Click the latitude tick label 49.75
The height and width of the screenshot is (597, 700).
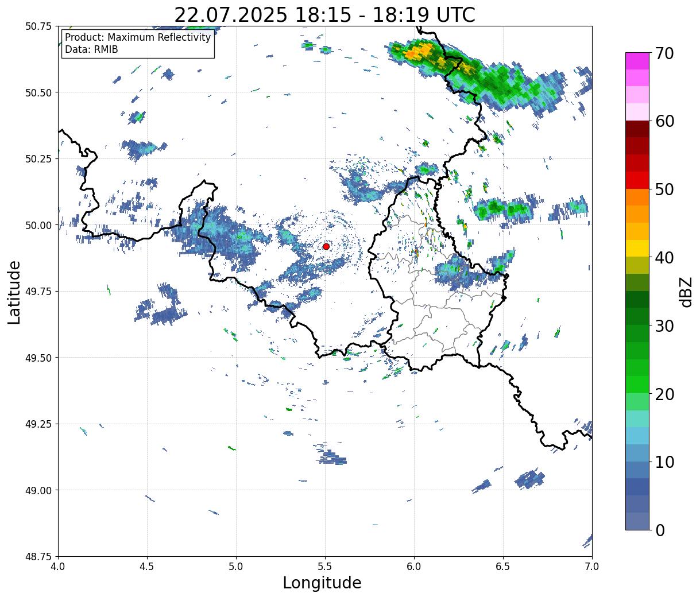click(x=38, y=292)
